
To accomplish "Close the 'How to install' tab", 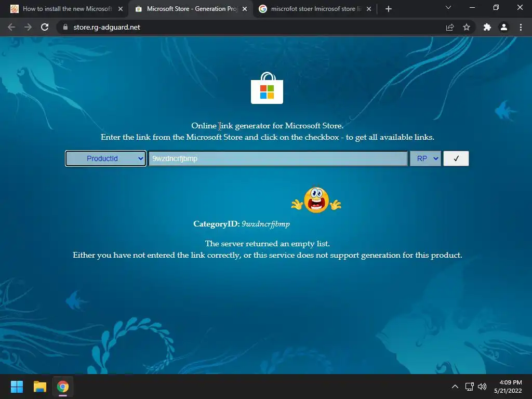I will tap(121, 9).
